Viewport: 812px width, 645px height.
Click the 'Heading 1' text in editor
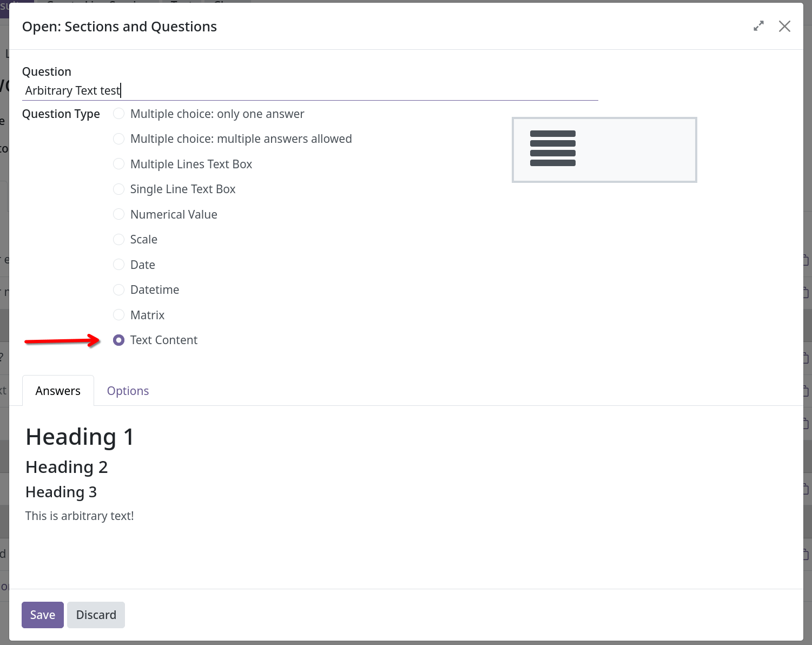79,437
